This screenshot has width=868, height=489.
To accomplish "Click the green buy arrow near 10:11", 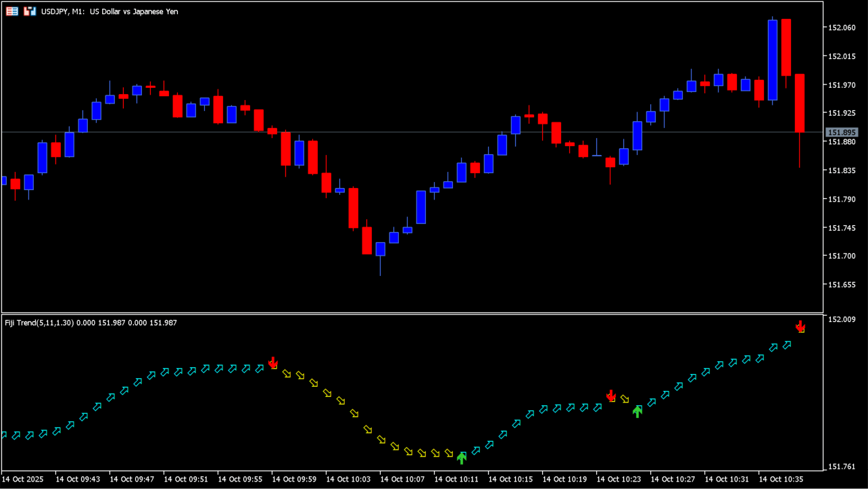I will point(462,458).
